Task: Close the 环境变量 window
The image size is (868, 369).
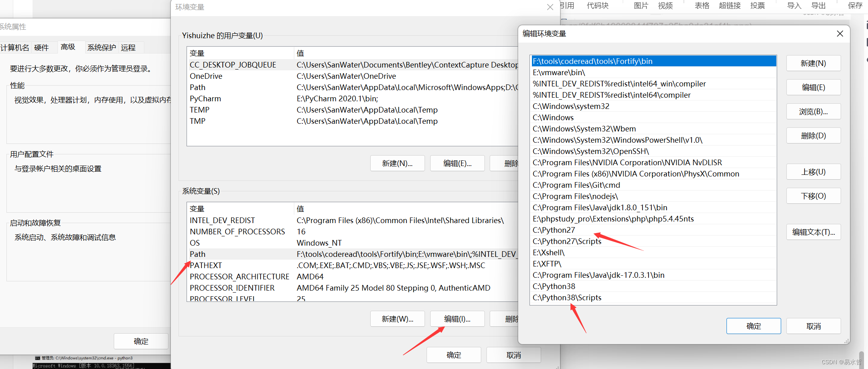Action: (x=550, y=7)
